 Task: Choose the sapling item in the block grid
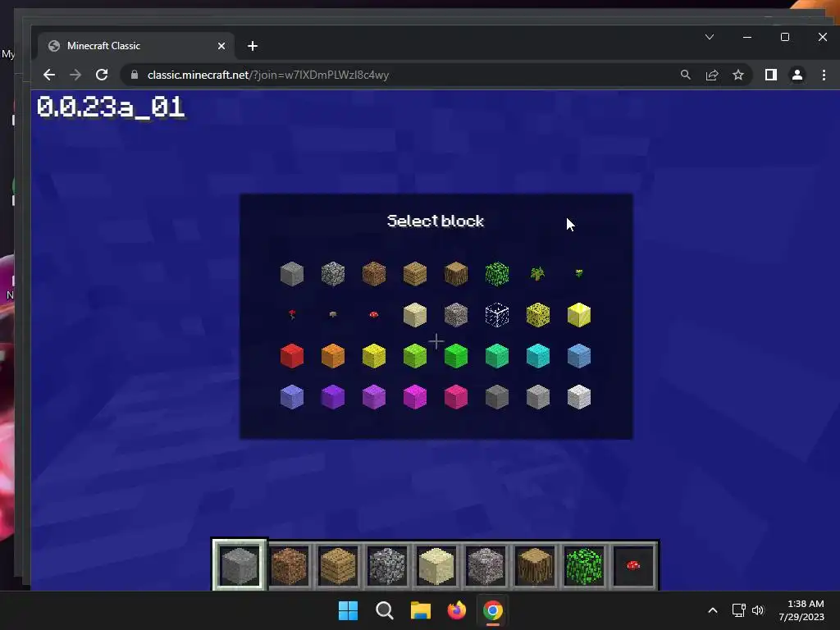(538, 274)
